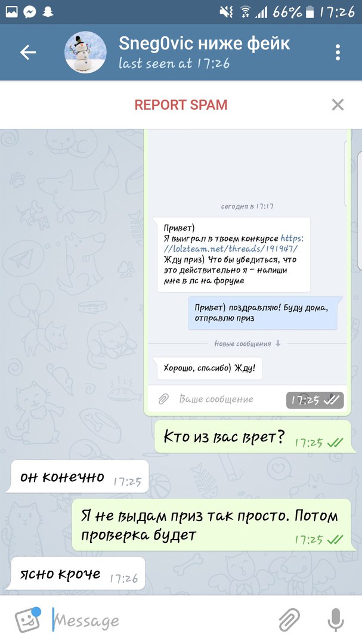This screenshot has width=362, height=644.
Task: Tap the back arrow in chat header
Action: click(x=28, y=52)
